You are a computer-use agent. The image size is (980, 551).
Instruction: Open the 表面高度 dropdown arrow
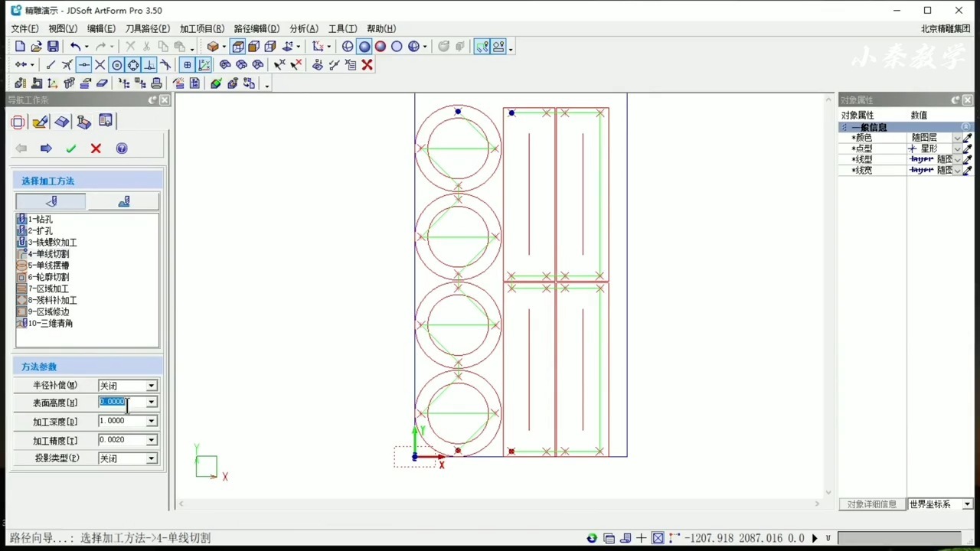[x=152, y=402]
